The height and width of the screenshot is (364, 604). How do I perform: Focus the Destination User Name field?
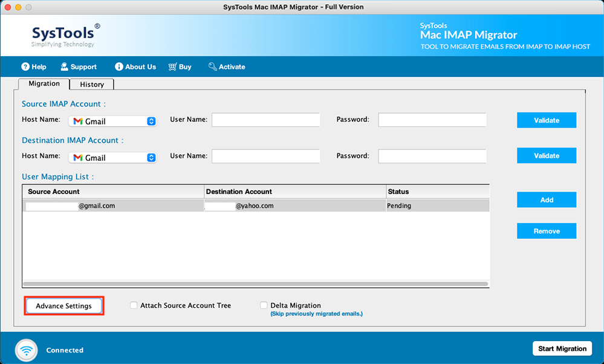click(266, 156)
